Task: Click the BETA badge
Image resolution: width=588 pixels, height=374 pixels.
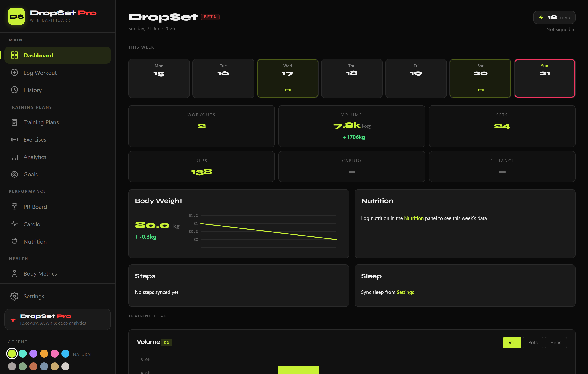Action: (x=210, y=17)
